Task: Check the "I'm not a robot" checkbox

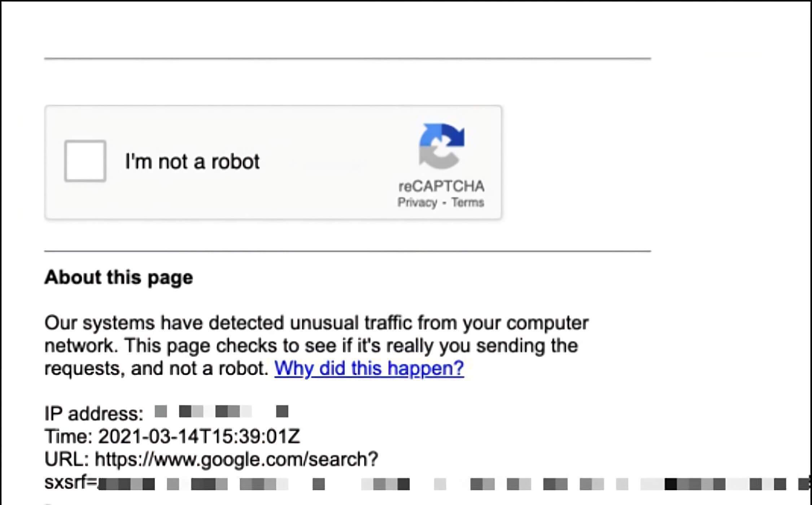Action: (85, 161)
